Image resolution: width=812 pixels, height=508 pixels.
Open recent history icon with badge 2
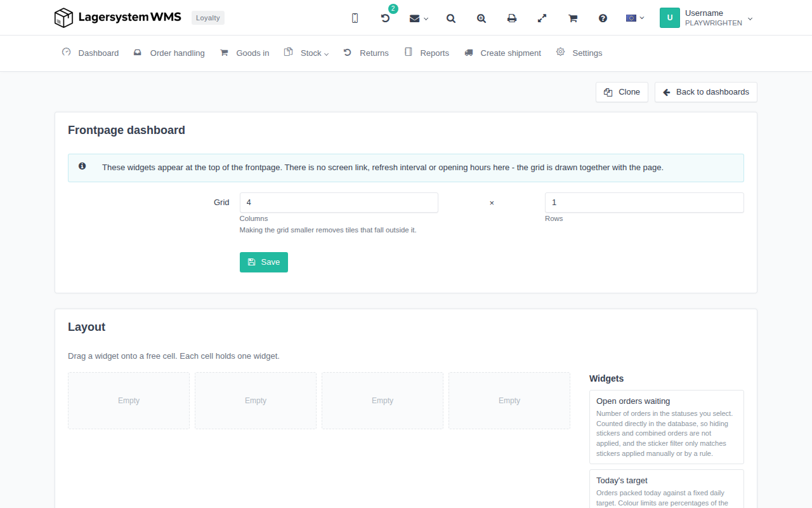(385, 18)
